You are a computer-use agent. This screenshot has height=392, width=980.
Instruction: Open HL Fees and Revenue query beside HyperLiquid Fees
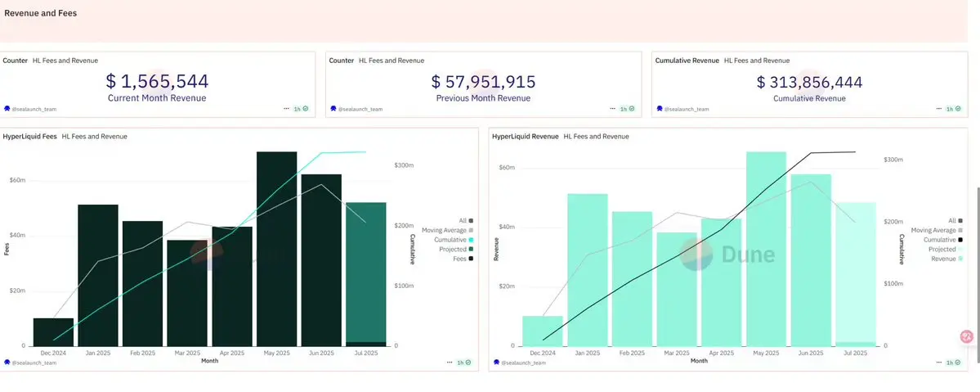point(94,136)
